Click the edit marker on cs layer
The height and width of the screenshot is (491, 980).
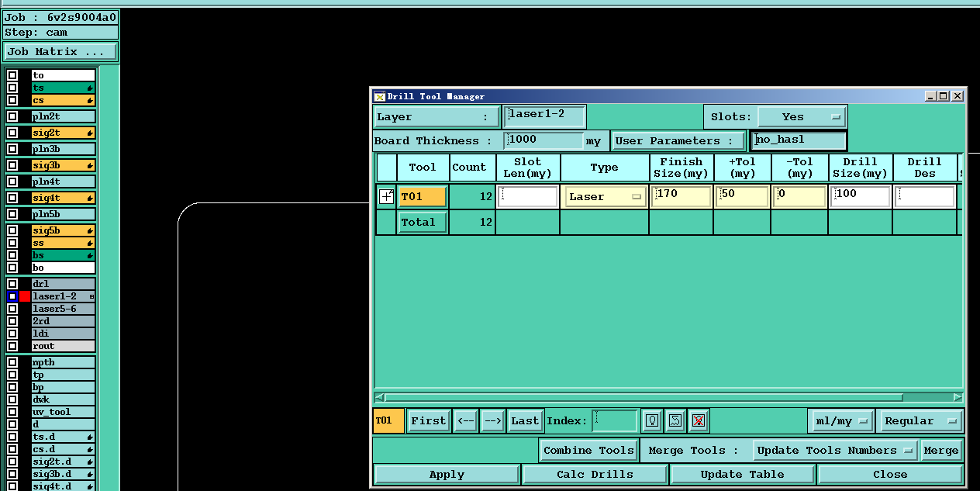click(90, 101)
